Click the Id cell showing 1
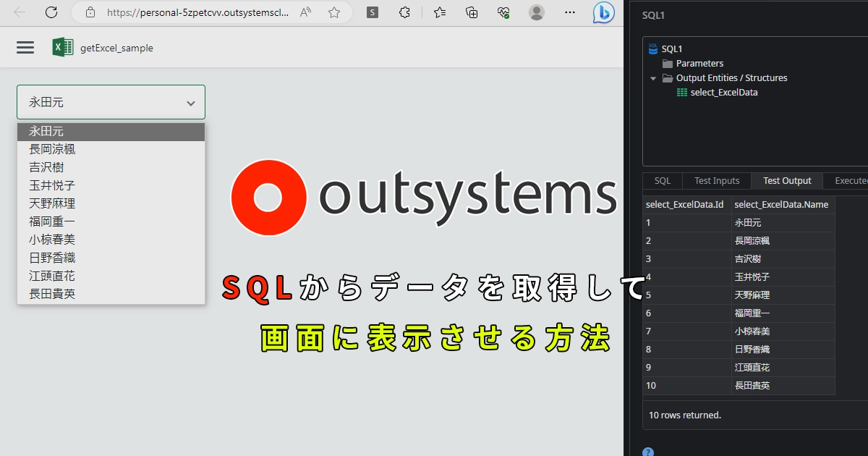This screenshot has width=868, height=456. click(687, 223)
